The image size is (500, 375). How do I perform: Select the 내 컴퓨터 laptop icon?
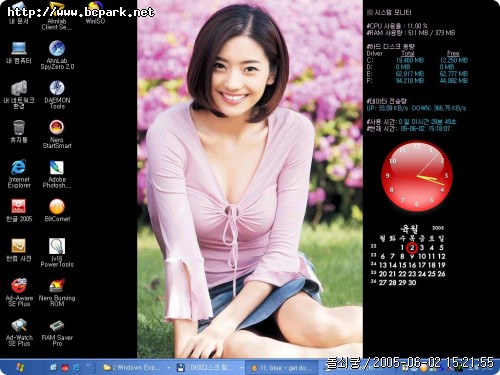(x=19, y=53)
